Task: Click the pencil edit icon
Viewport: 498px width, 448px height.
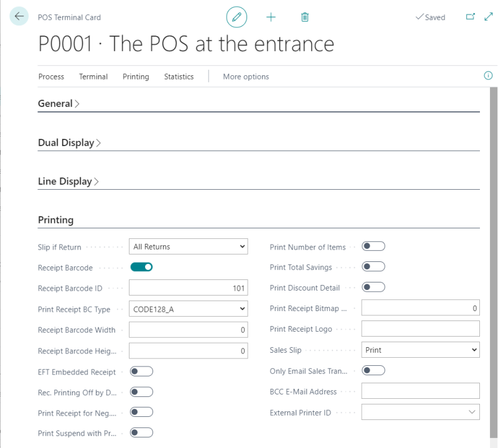Action: click(x=237, y=17)
